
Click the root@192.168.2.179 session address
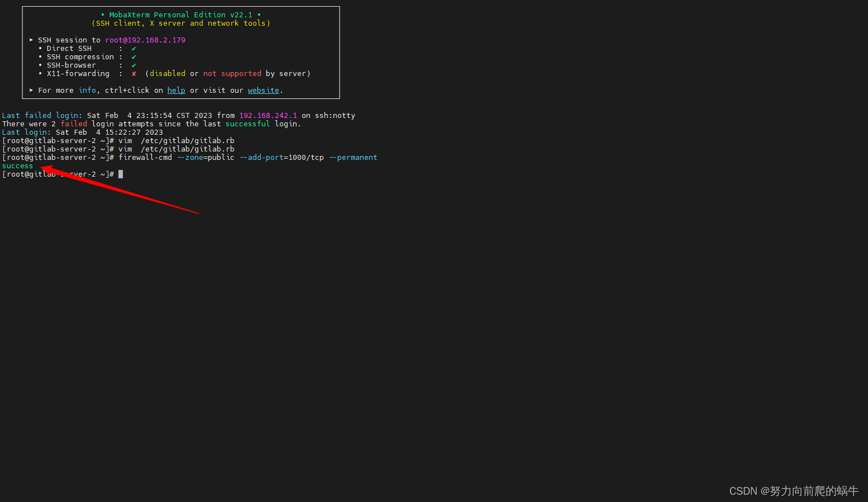click(x=145, y=40)
